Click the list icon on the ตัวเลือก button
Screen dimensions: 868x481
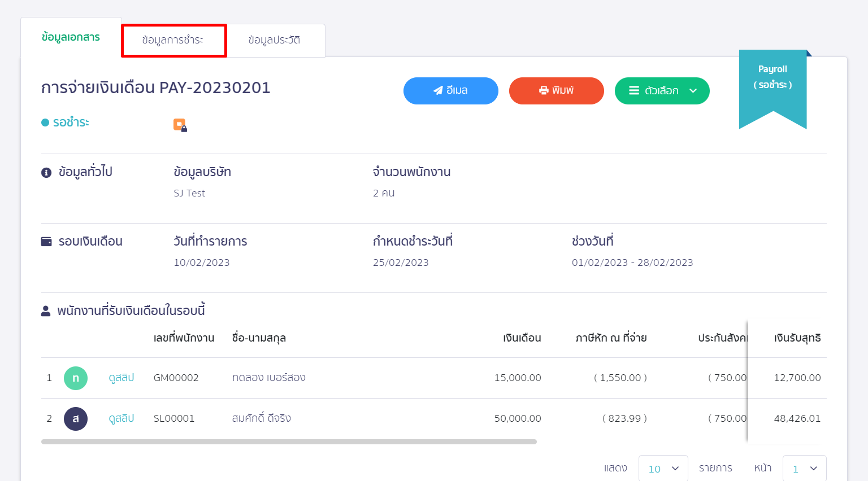633,90
